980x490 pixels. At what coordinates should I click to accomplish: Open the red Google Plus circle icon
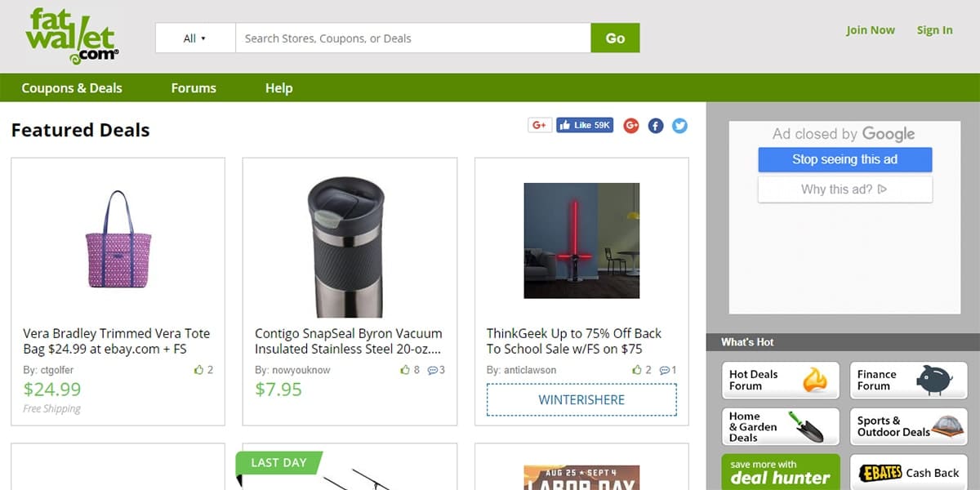pos(630,126)
